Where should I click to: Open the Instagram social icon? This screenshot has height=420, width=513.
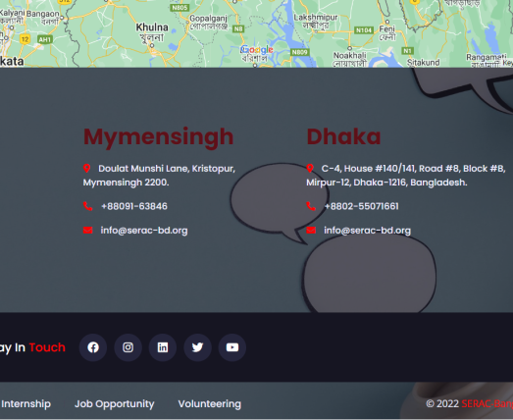(x=128, y=347)
